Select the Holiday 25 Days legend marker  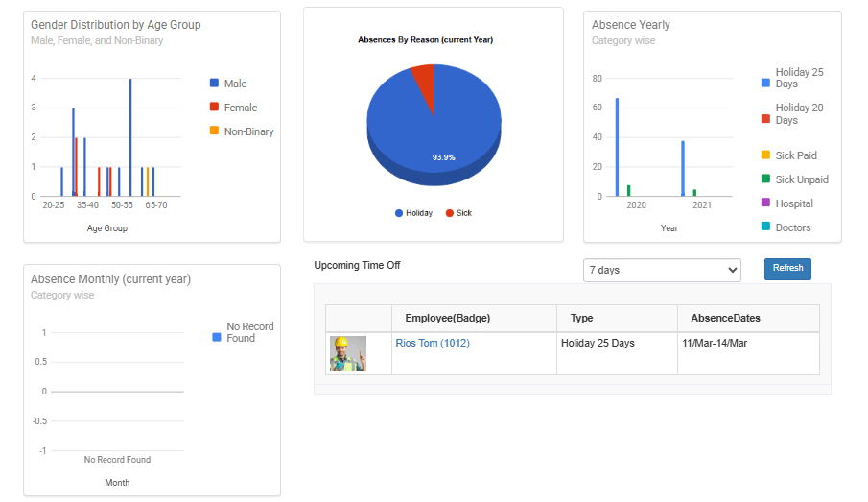click(x=765, y=84)
